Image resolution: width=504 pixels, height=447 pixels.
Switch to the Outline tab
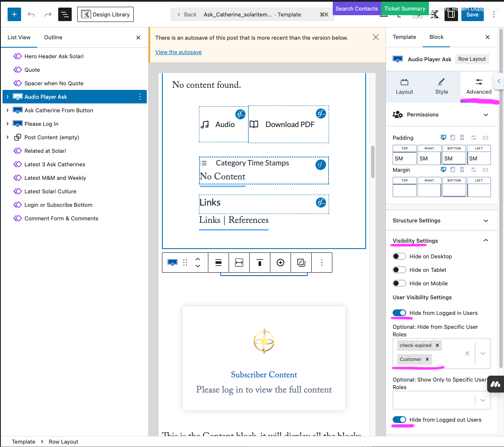point(53,38)
